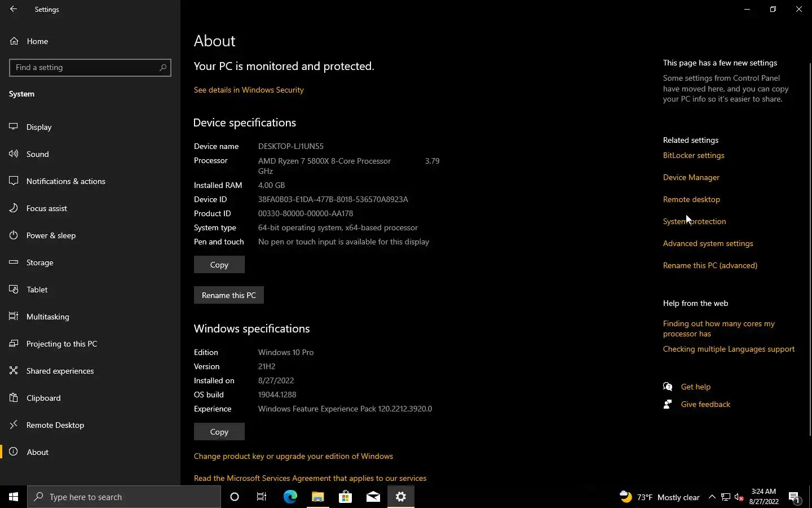Open the Windows Start menu
Viewport: 812px width, 508px height.
[x=14, y=497]
